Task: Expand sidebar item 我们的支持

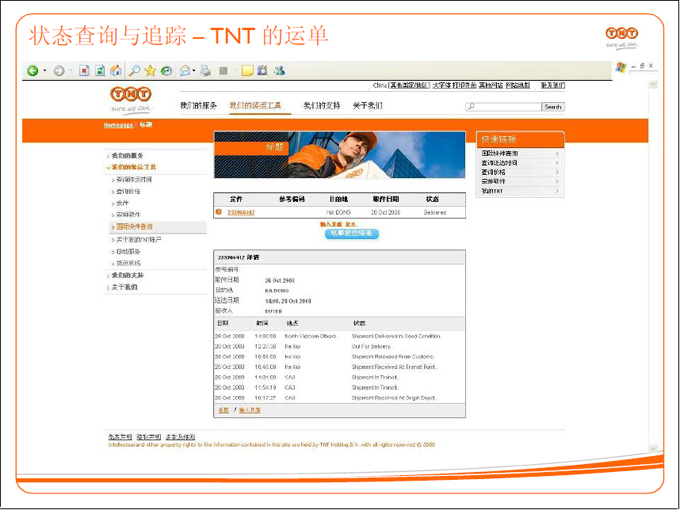Action: (x=128, y=275)
